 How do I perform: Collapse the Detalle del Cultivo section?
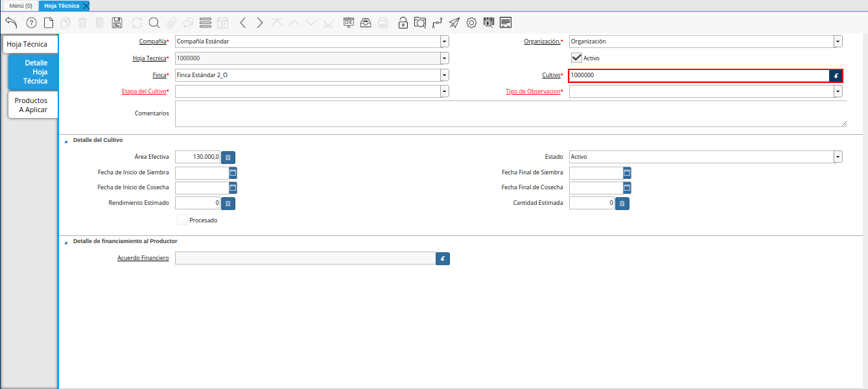tap(65, 141)
